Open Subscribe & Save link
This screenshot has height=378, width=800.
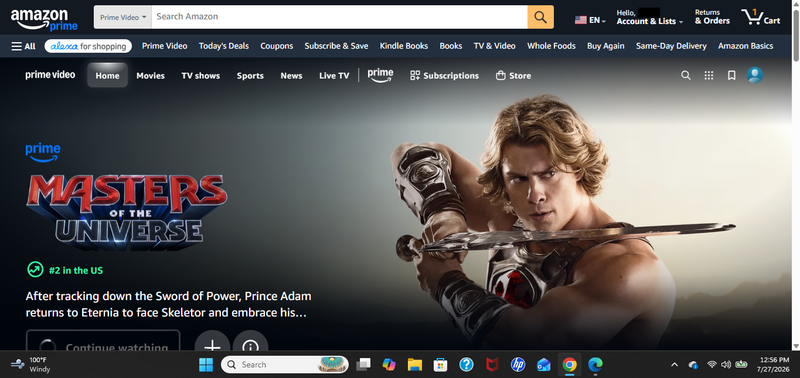pos(336,46)
